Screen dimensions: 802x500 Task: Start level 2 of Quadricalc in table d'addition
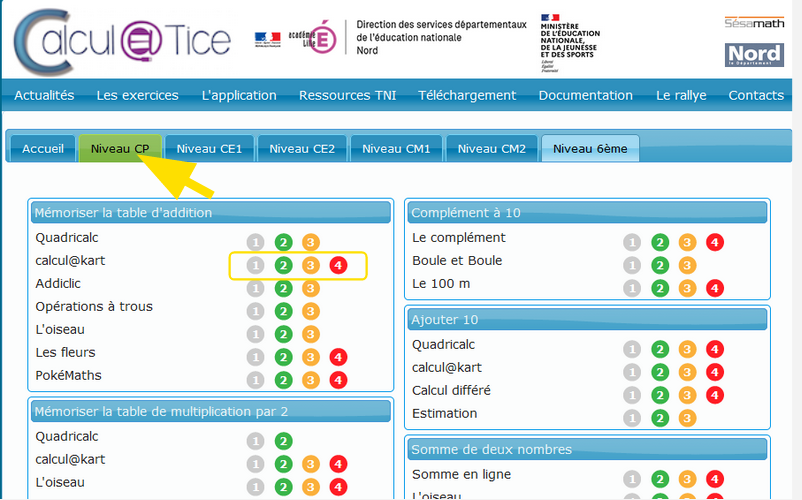(283, 242)
